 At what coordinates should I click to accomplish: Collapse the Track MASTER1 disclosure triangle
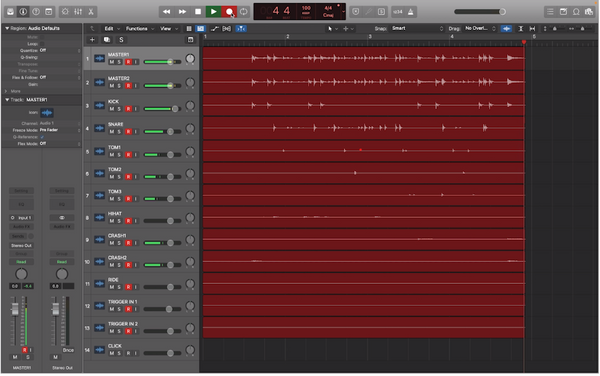7,99
